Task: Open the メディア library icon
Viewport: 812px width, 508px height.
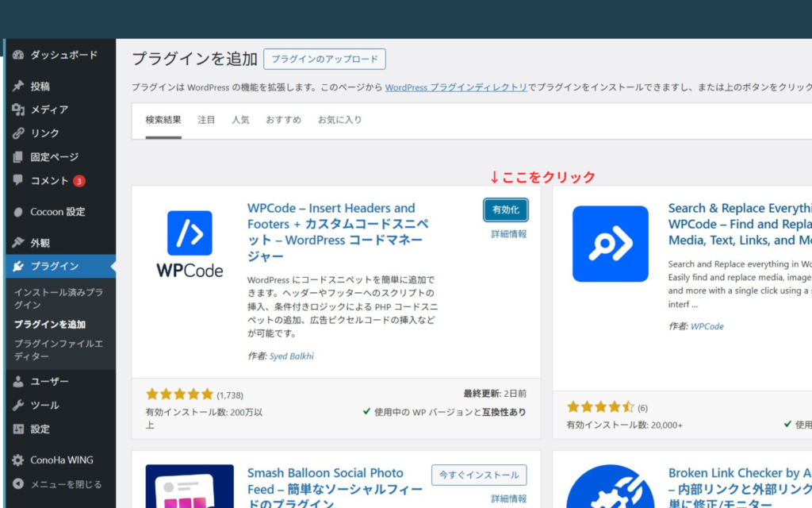Action: [19, 110]
